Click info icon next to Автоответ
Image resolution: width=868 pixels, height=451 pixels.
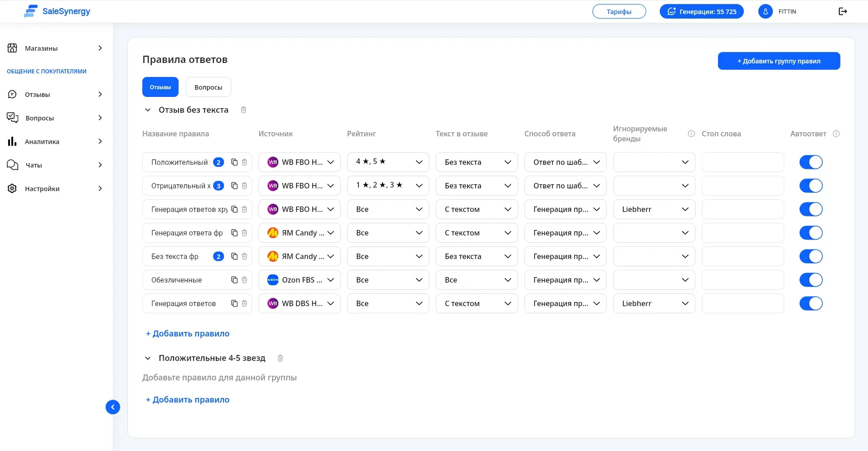836,134
